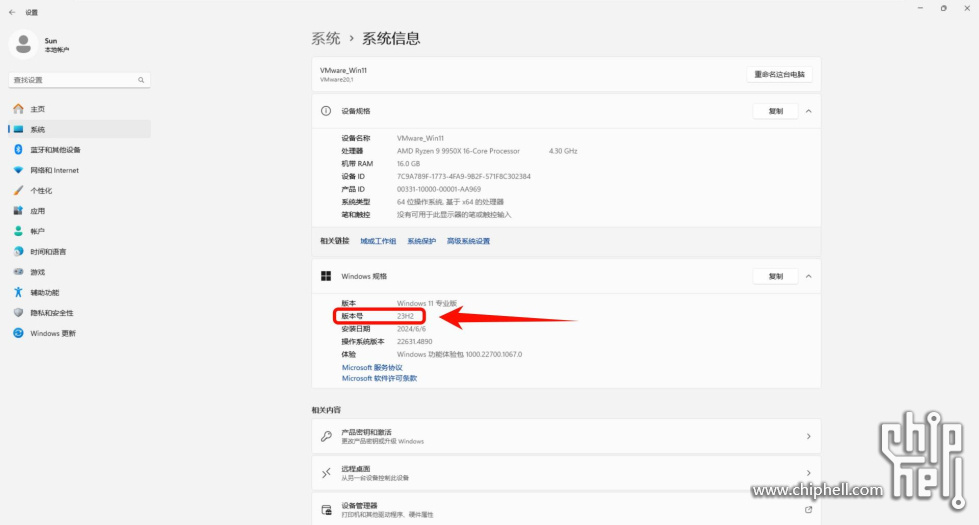Viewport: 979px width, 525px height.
Task: Click processor value AMD Ryzen 9 9950X
Action: tap(458, 151)
